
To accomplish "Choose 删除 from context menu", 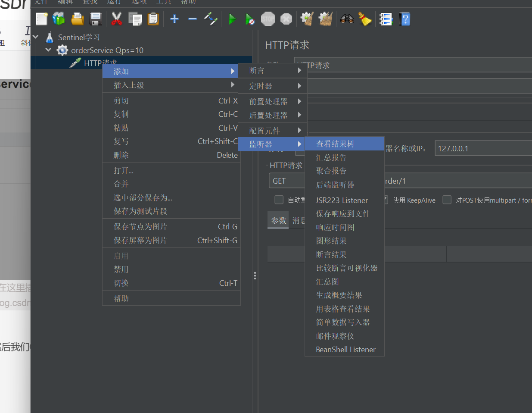I will [170, 155].
